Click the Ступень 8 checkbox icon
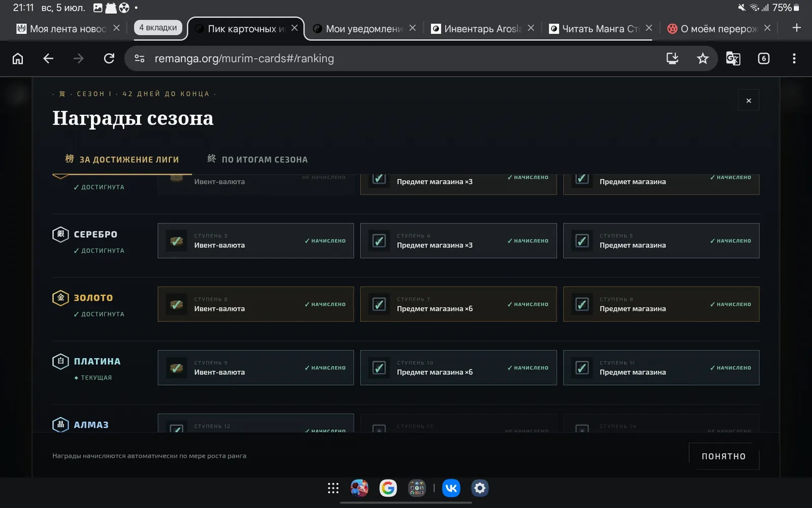The height and width of the screenshot is (508, 812). [x=582, y=304]
